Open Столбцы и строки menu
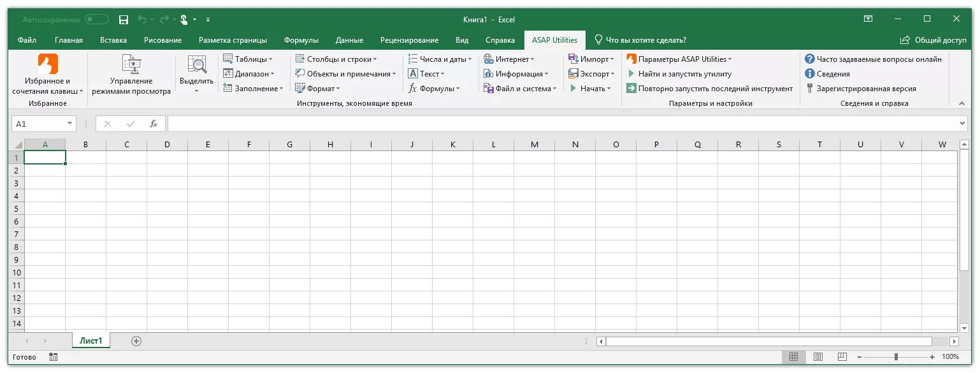This screenshot has height=373, width=980. pyautogui.click(x=336, y=59)
